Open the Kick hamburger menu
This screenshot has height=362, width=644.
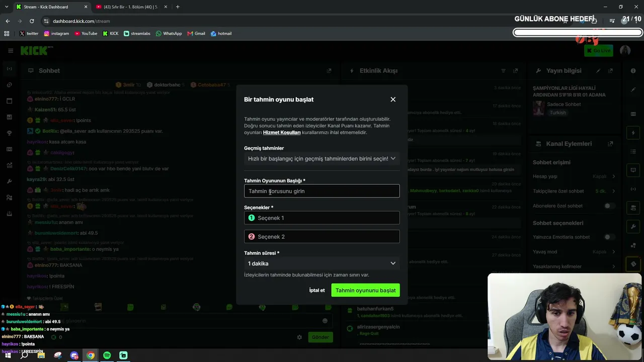pyautogui.click(x=11, y=51)
